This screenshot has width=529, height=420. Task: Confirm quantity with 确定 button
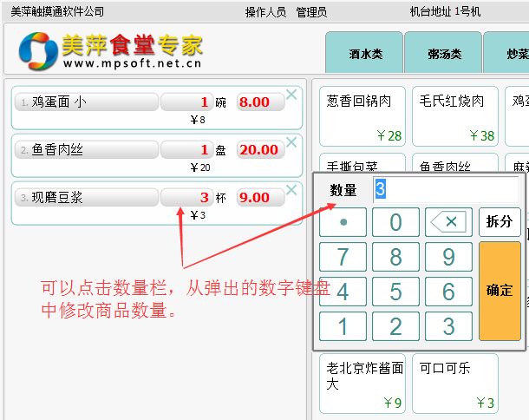[500, 291]
